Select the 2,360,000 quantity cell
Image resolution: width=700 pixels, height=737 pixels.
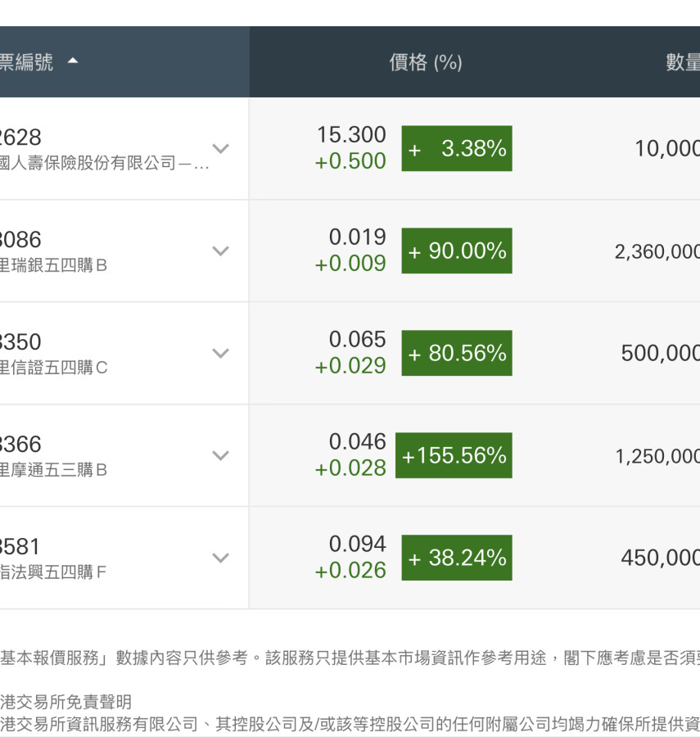coord(657,251)
